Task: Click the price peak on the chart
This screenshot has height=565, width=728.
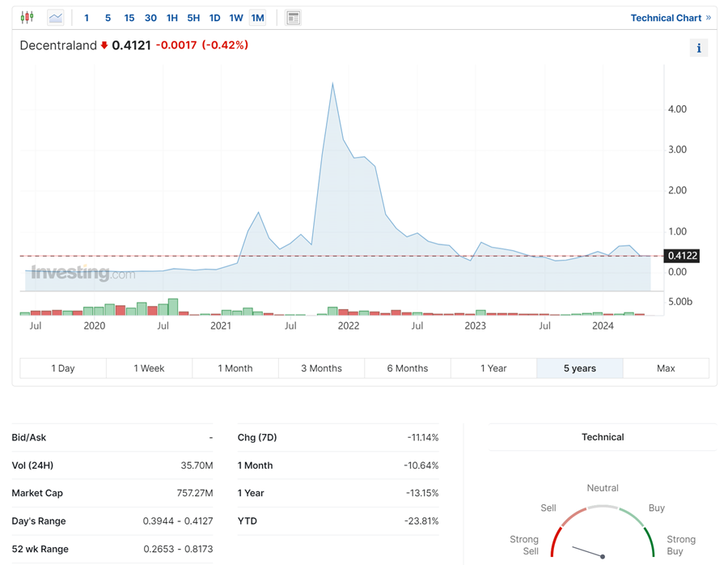Action: (x=332, y=83)
